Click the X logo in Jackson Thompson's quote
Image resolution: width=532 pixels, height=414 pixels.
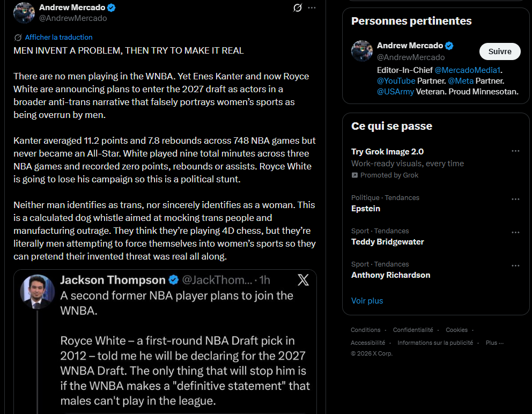point(303,280)
